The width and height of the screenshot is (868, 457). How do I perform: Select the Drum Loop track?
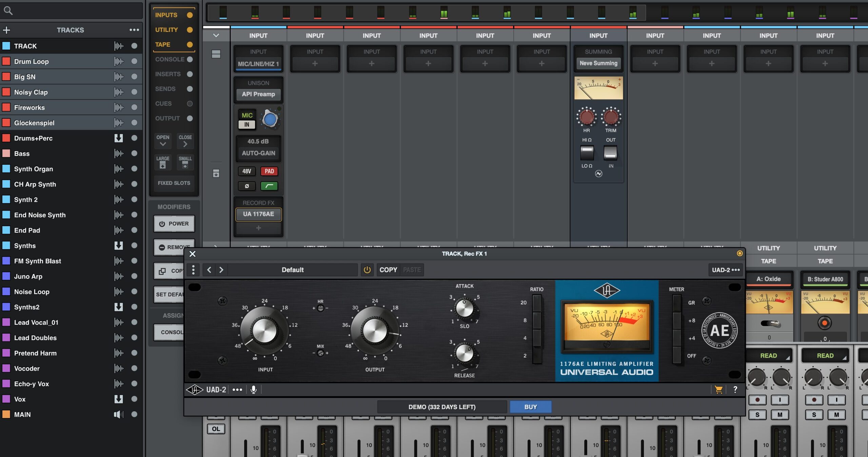[71, 61]
